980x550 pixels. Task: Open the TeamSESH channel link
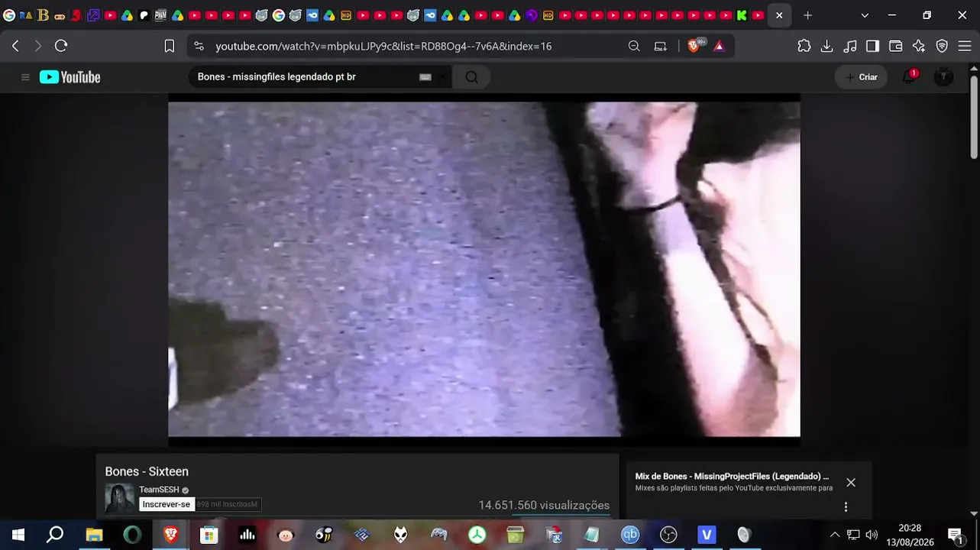(159, 490)
